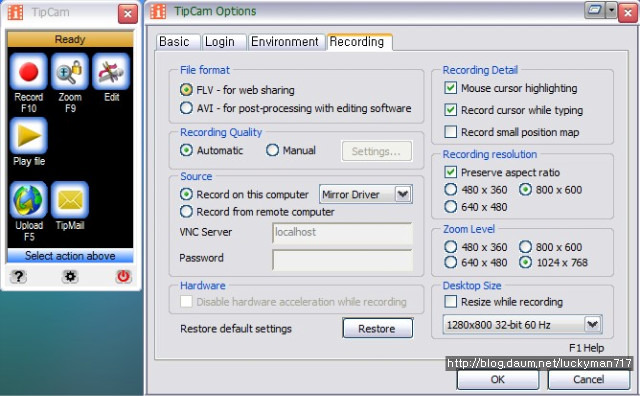
Task: Confirm options with the OK button
Action: pyautogui.click(x=498, y=380)
